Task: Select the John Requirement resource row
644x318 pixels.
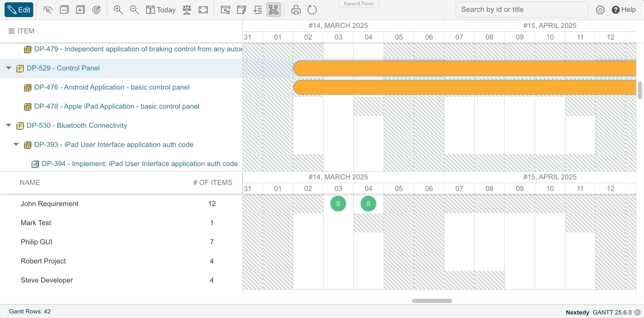Action: [121, 204]
